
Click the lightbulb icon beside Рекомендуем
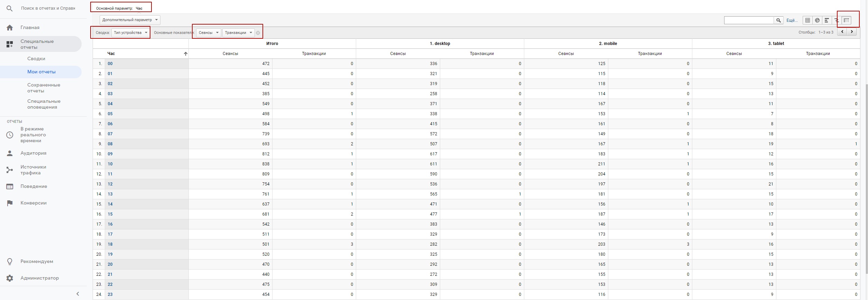click(x=10, y=262)
